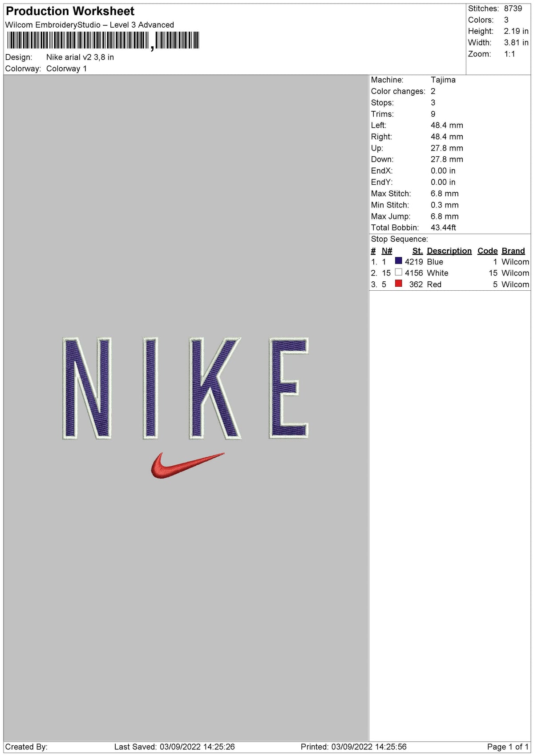This screenshot has height=756, width=534.
Task: Click 'Wilcom EmbroideryStudio – Level 3 Advanced' text
Action: point(89,25)
